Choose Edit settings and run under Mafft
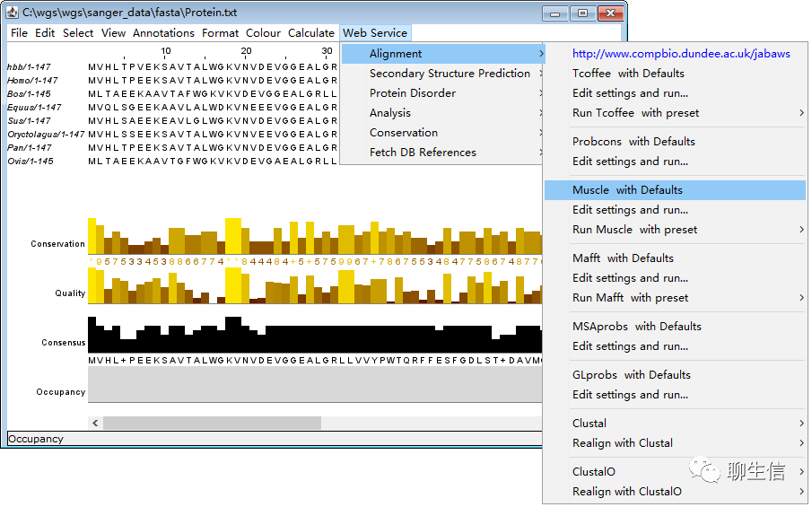The image size is (812, 507). pos(676,277)
